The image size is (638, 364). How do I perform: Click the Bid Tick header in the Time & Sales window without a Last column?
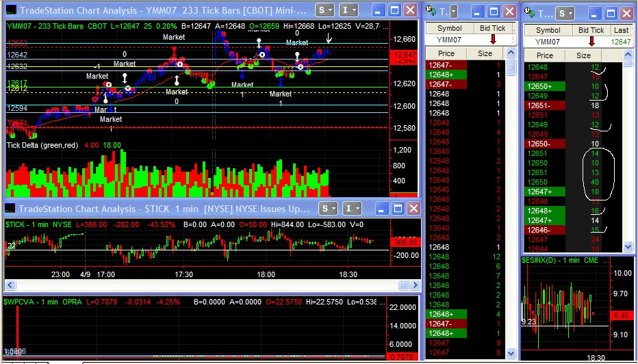(x=493, y=28)
